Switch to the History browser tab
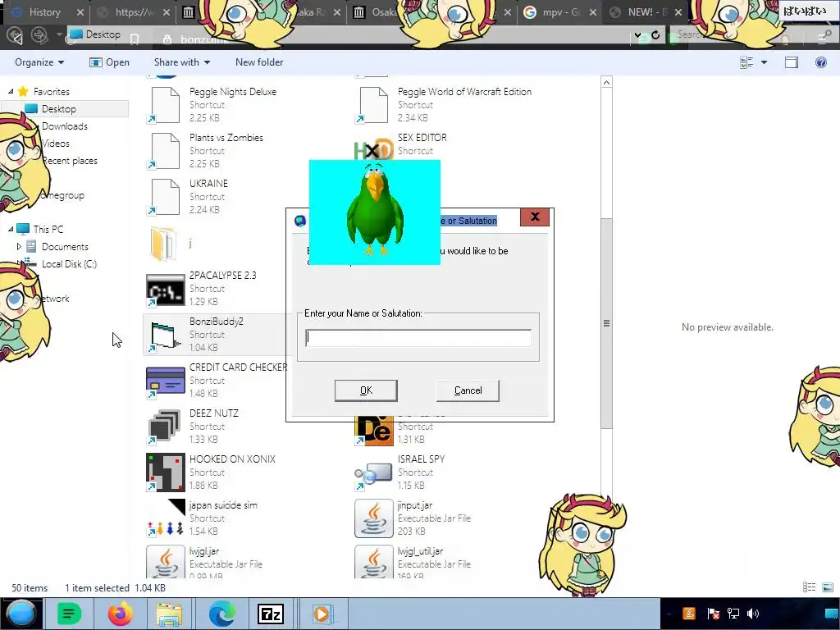 pos(45,11)
